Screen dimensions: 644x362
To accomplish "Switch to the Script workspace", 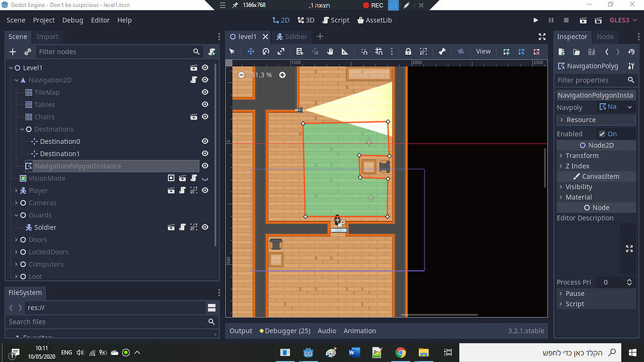I will [x=335, y=20].
